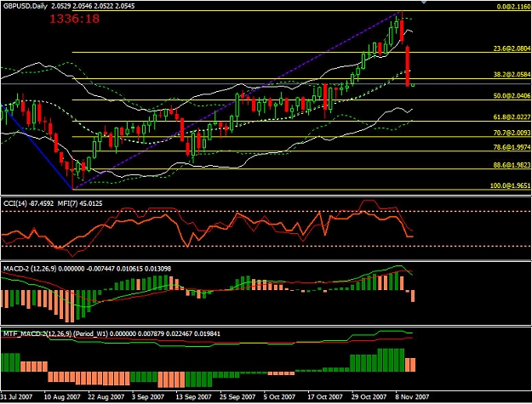Select the 0.0@2.1160 Fibonacci level label

point(513,7)
